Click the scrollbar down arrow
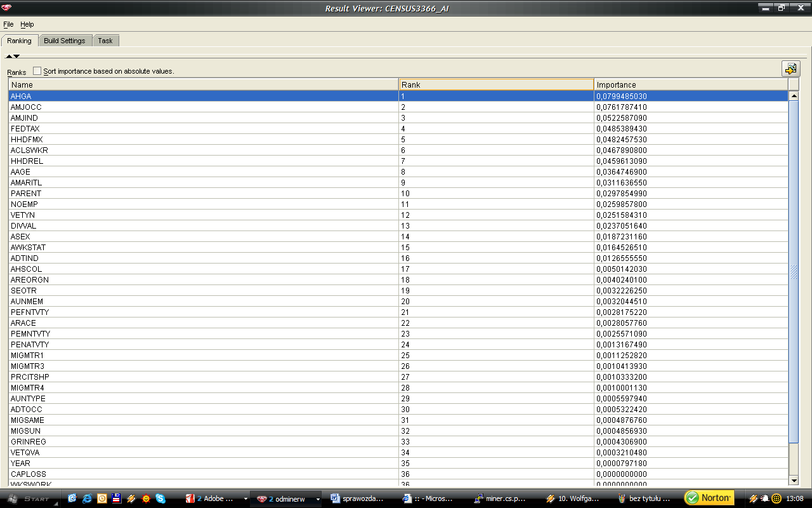This screenshot has height=508, width=812. pyautogui.click(x=794, y=480)
